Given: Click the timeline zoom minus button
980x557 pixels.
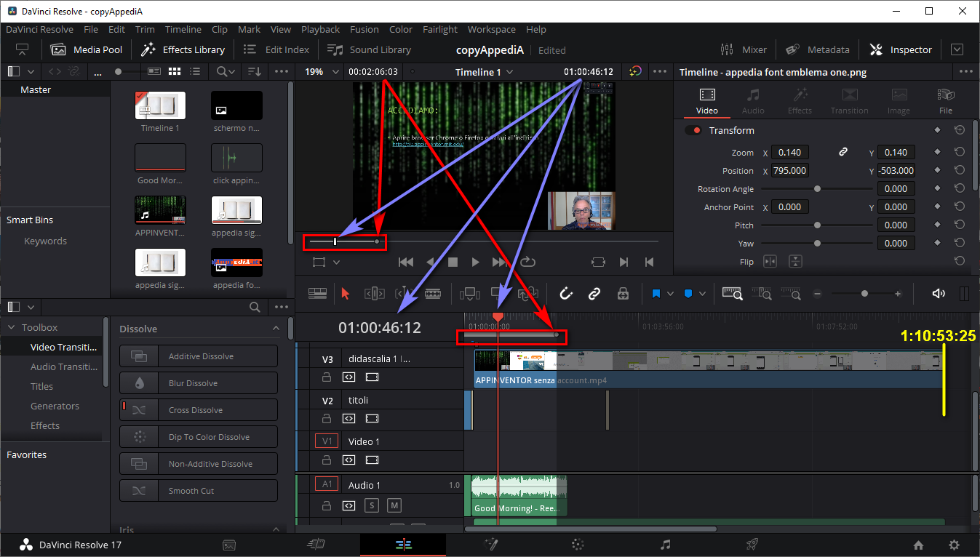Looking at the screenshot, I should 817,294.
